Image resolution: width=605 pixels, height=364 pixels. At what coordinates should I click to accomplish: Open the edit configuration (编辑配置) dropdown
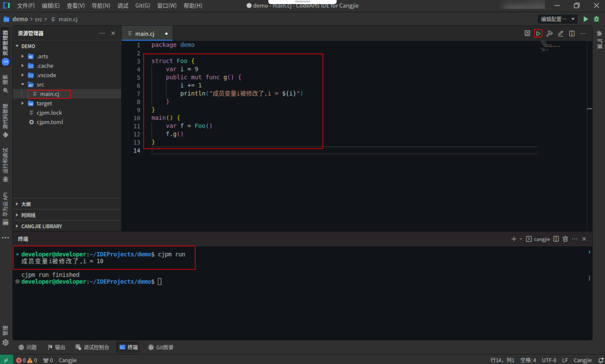[x=558, y=19]
